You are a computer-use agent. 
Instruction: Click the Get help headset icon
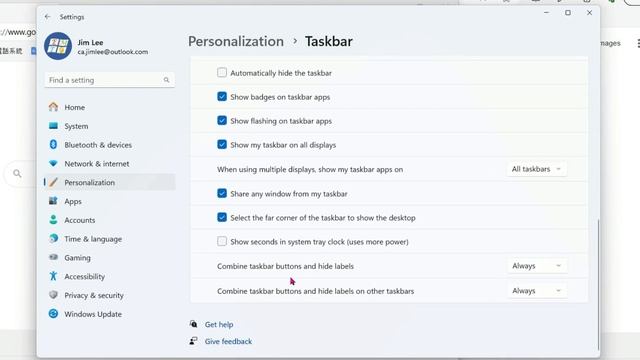coord(193,324)
